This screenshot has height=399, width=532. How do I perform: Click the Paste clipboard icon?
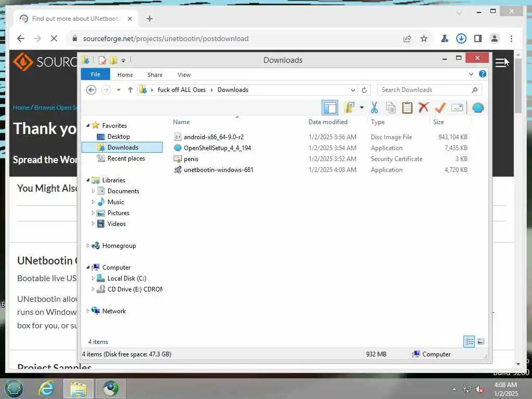coord(407,108)
